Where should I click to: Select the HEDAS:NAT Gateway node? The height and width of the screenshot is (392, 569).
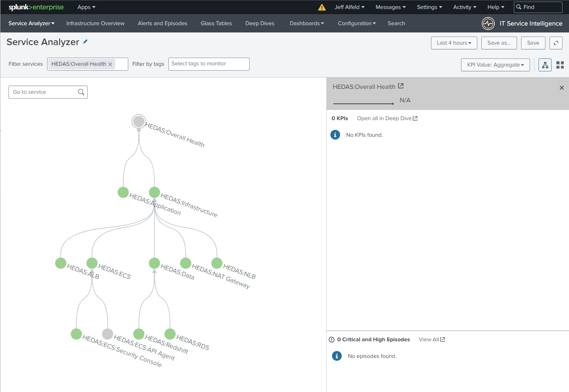(x=186, y=263)
